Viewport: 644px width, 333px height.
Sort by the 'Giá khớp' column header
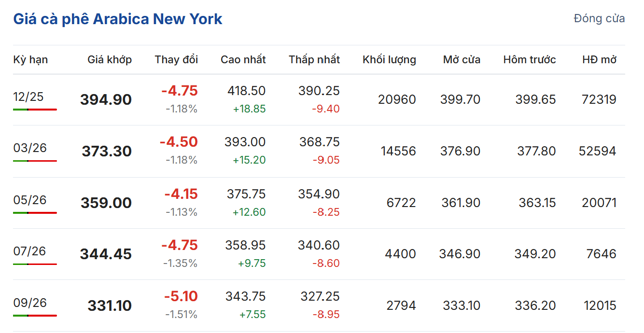(x=110, y=60)
